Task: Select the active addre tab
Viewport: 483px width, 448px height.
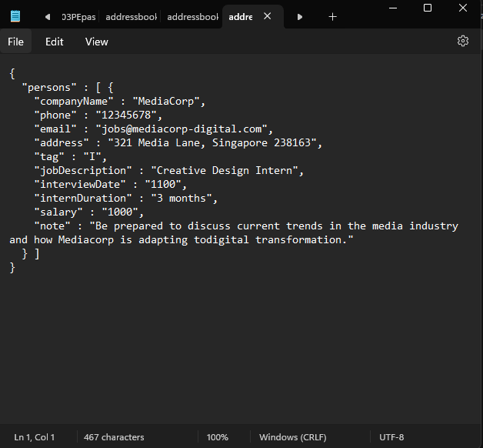Action: (240, 17)
